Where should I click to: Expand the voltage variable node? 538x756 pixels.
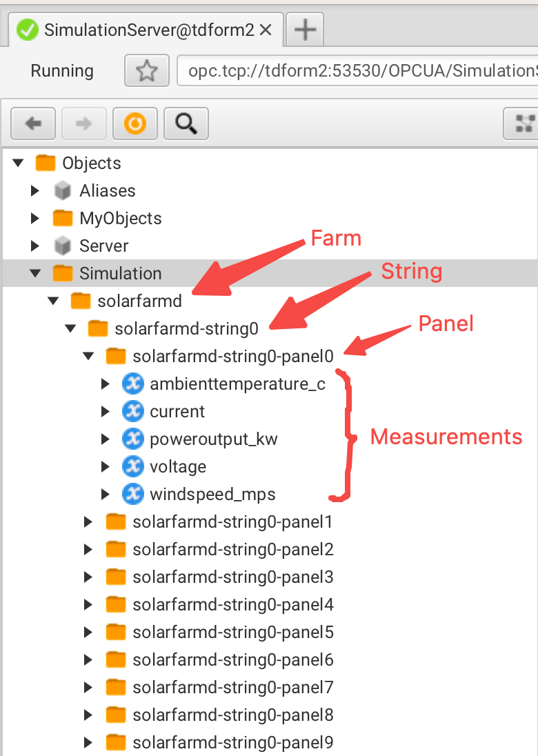pos(106,467)
